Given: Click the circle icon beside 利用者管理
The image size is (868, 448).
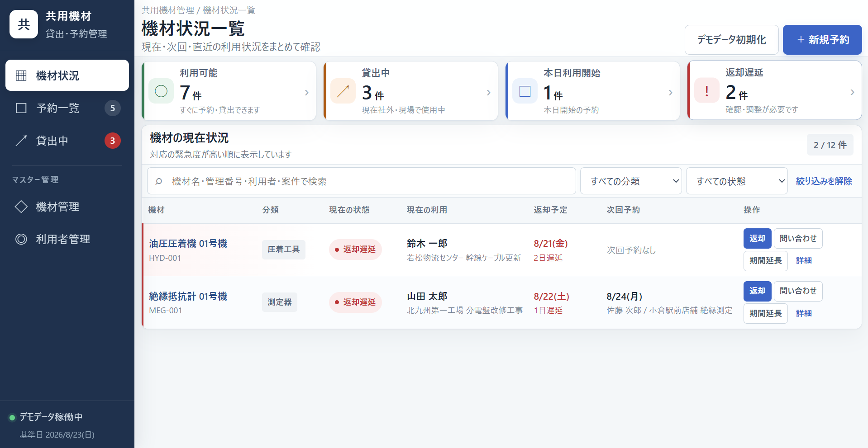Looking at the screenshot, I should pos(21,239).
